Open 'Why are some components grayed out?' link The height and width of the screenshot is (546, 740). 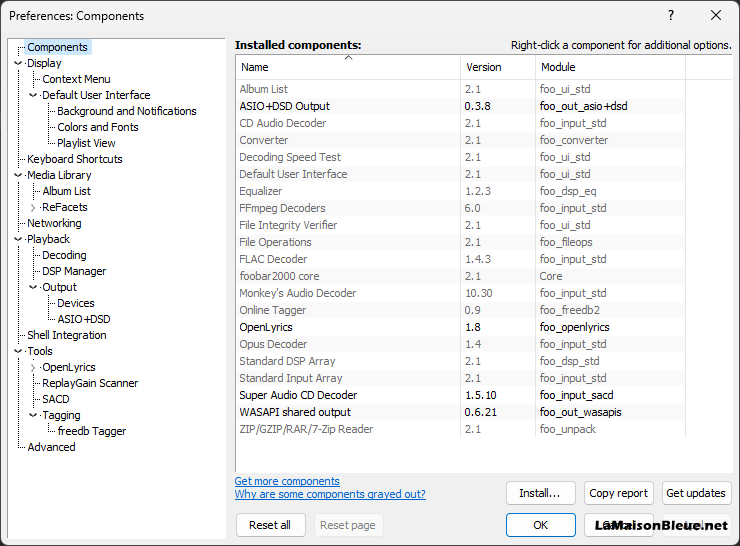(330, 494)
